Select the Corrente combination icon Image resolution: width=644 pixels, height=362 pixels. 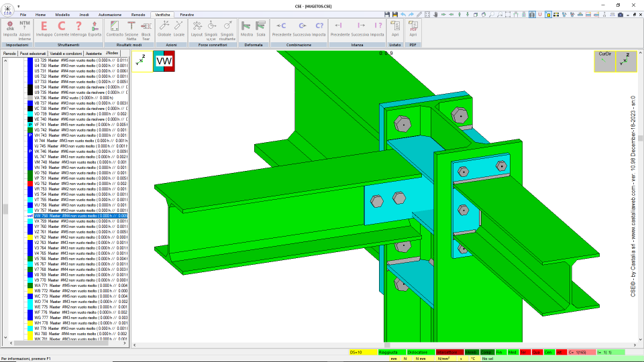tap(62, 29)
